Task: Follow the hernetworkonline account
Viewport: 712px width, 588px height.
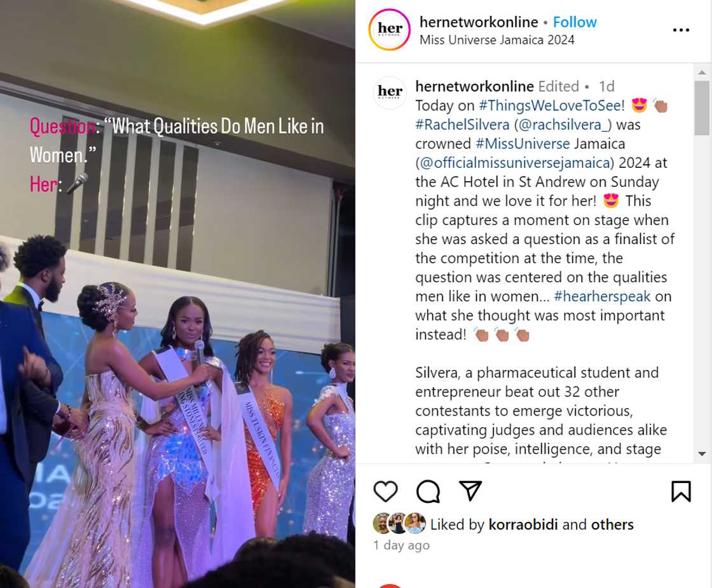Action: (575, 22)
